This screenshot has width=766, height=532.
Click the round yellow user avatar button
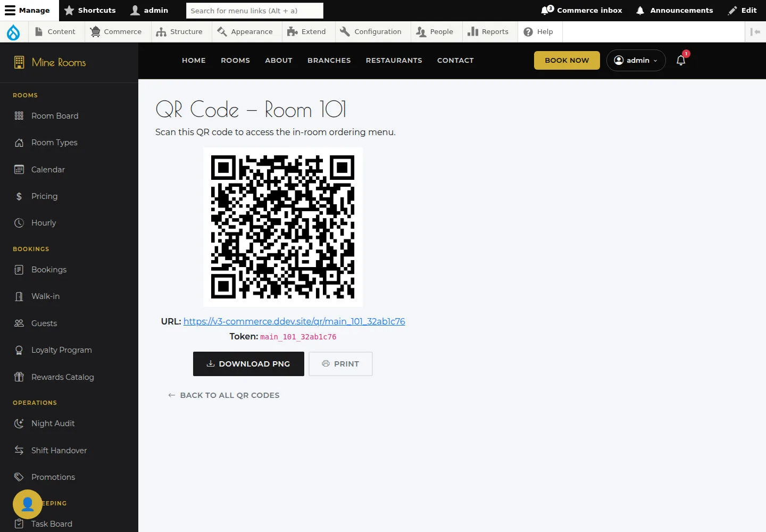(x=28, y=504)
